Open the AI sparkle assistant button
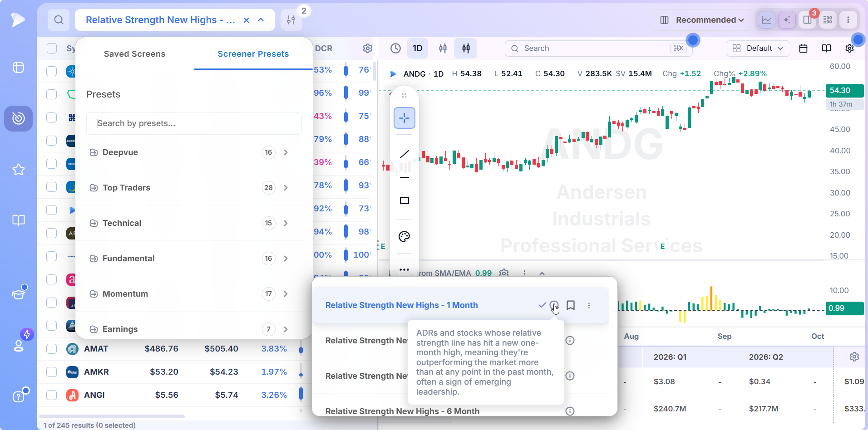The width and height of the screenshot is (868, 430). (787, 20)
